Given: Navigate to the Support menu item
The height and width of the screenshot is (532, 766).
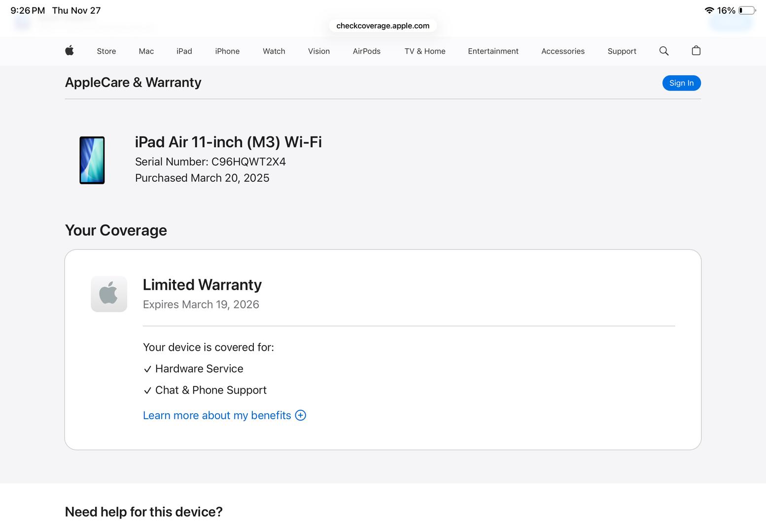Looking at the screenshot, I should [x=622, y=51].
